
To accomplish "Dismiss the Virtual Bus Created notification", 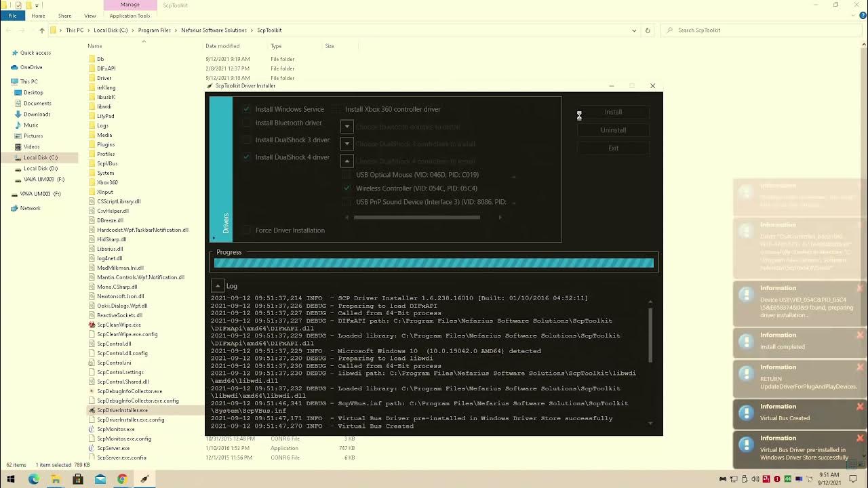I will click(x=860, y=407).
